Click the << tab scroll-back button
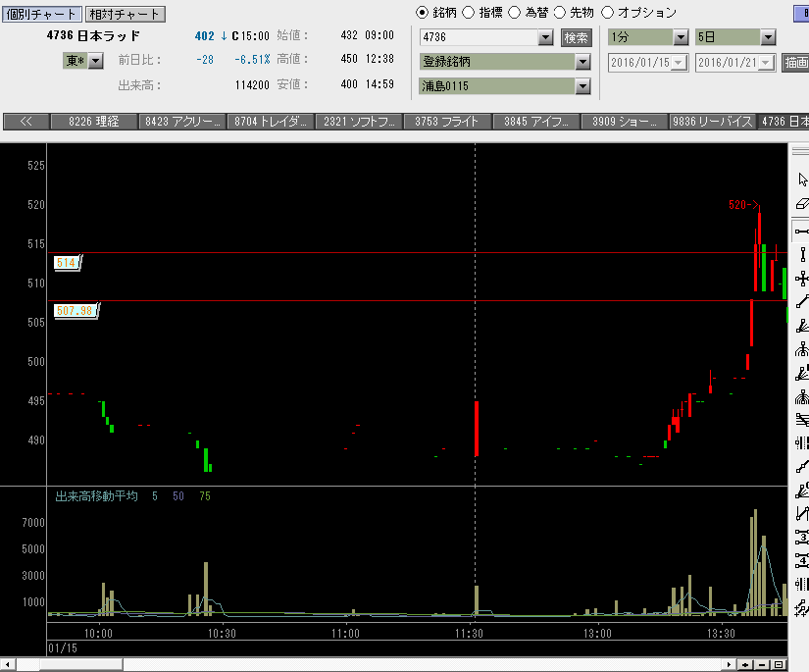 pos(26,122)
